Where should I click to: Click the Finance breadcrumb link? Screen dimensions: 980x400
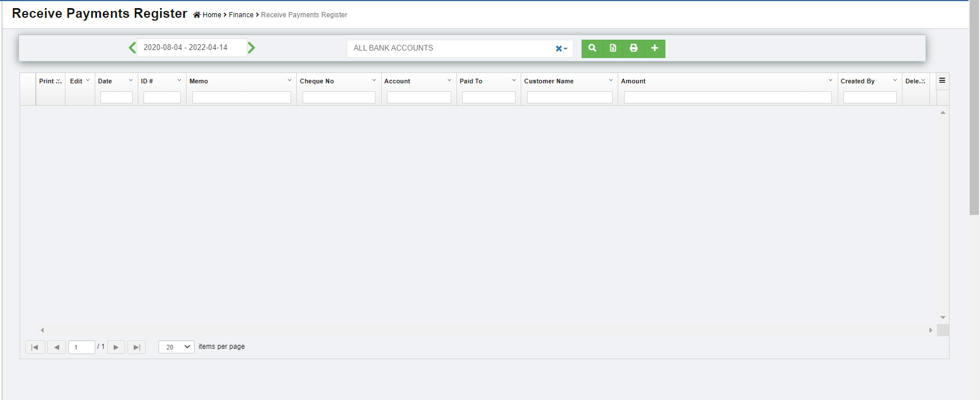point(241,15)
